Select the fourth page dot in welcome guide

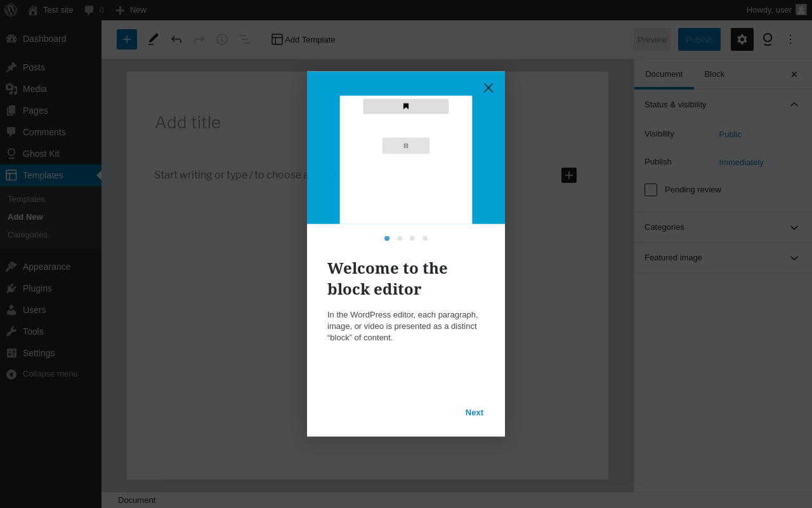[x=425, y=239]
